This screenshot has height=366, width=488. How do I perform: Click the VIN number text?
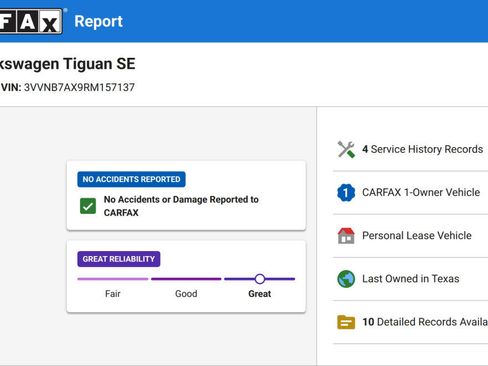(x=79, y=87)
